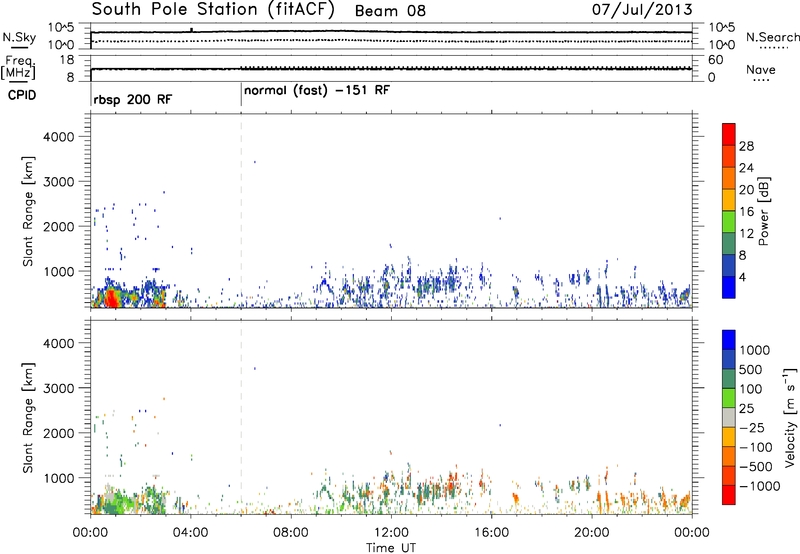800x554 pixels.
Task: Click the '-1000' tick on Velocity colorbar
Action: coord(759,486)
